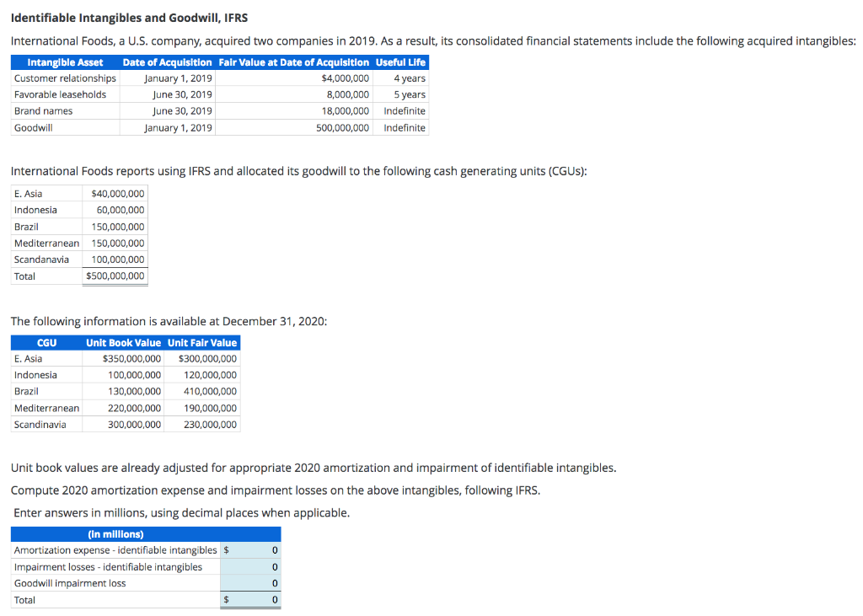Click the Total cell showing $500,000,000
This screenshot has height=616, width=863.
(x=115, y=276)
